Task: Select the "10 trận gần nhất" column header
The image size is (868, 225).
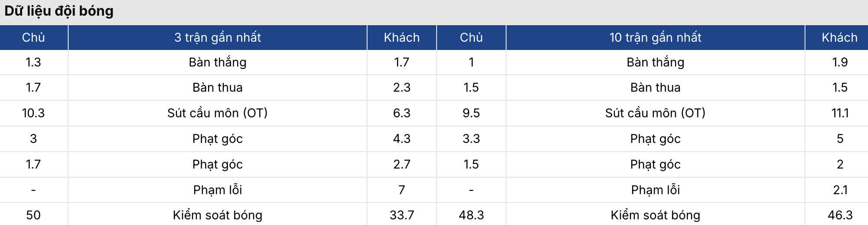Action: 655,37
